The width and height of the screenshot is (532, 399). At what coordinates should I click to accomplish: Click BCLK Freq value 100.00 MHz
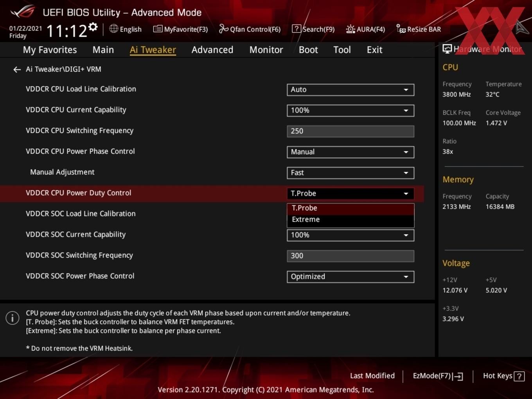point(459,123)
